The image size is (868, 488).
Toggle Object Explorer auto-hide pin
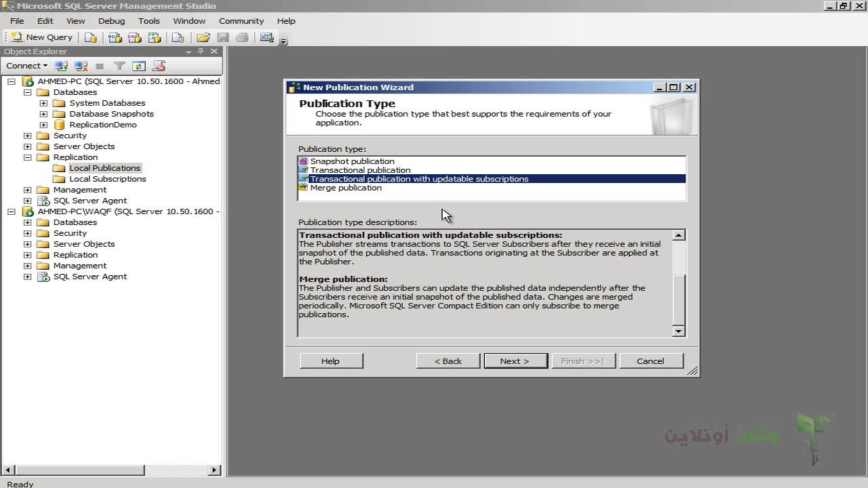(x=201, y=52)
